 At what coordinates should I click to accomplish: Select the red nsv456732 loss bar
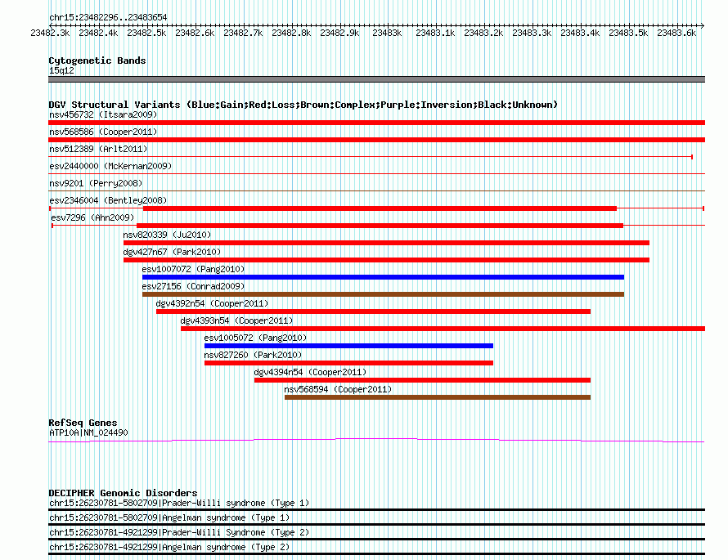pyautogui.click(x=376, y=123)
